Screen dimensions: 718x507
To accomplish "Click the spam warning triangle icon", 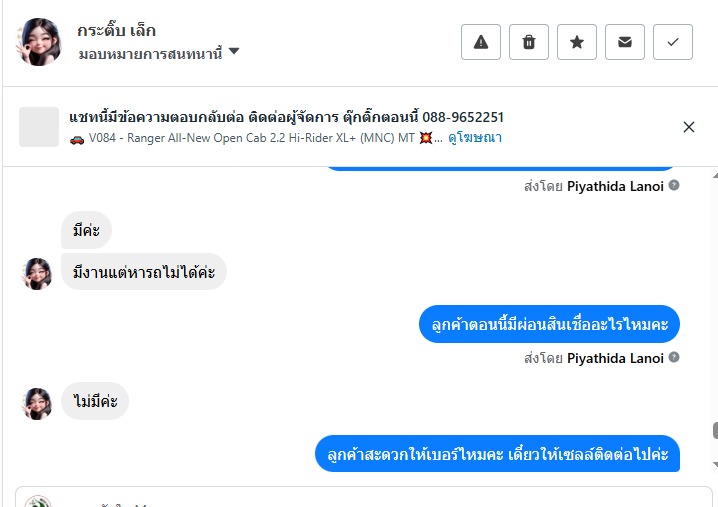I will 481,42.
